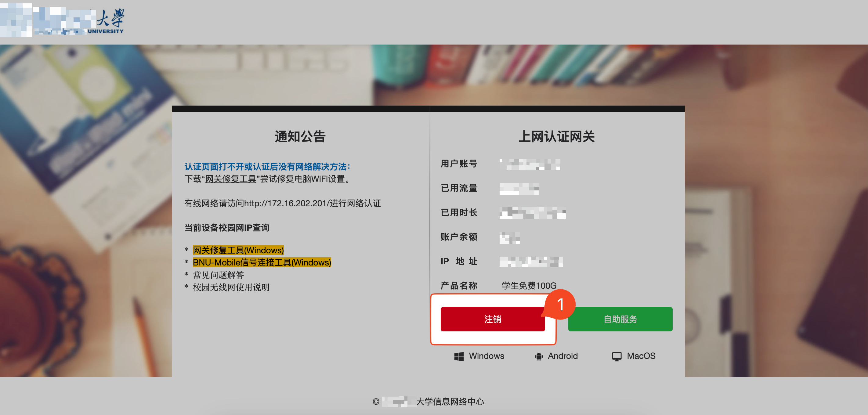Open BNU-Mobile信号连接工具(Windows) link
Screen dimensions: 868x415
(x=262, y=262)
